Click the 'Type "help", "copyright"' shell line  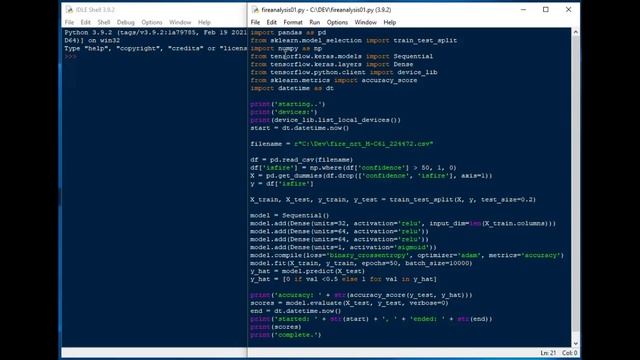pyautogui.click(x=155, y=49)
